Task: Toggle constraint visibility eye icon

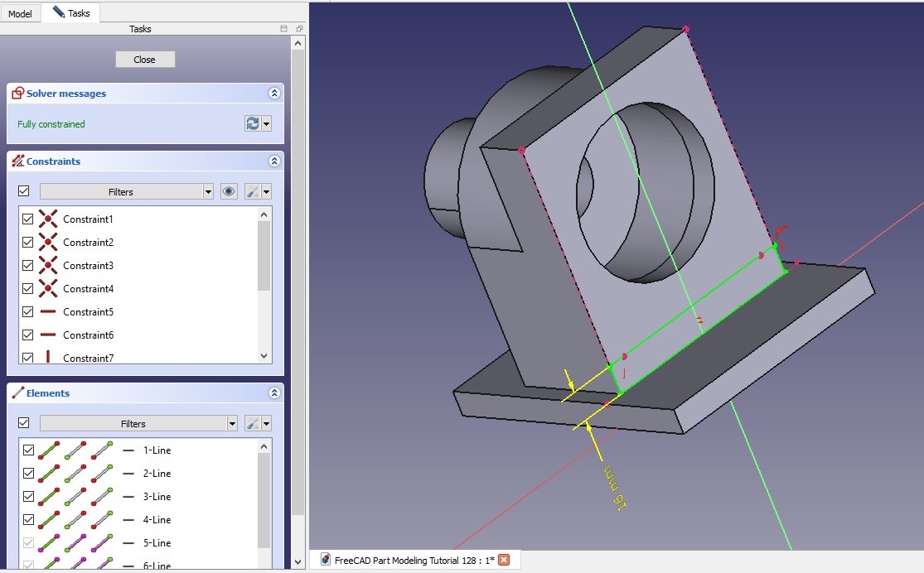Action: click(x=229, y=191)
